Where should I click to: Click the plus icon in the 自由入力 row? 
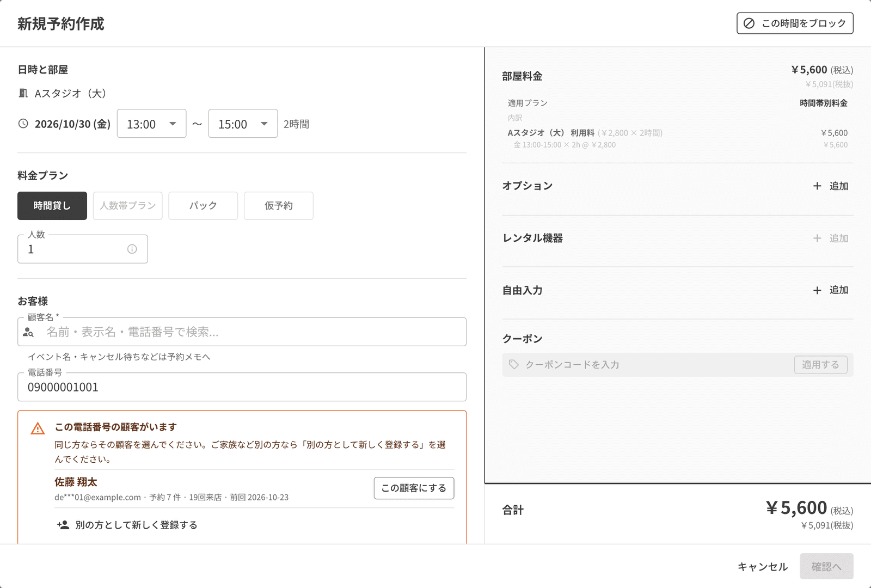click(x=817, y=291)
